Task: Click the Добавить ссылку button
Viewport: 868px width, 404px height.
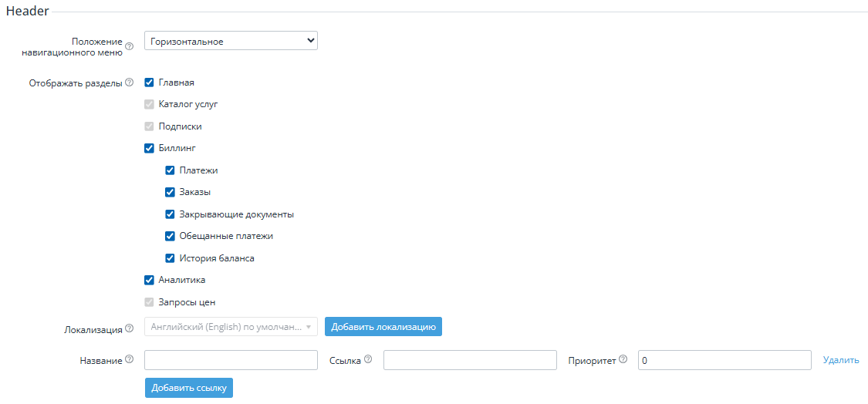Action: 189,388
